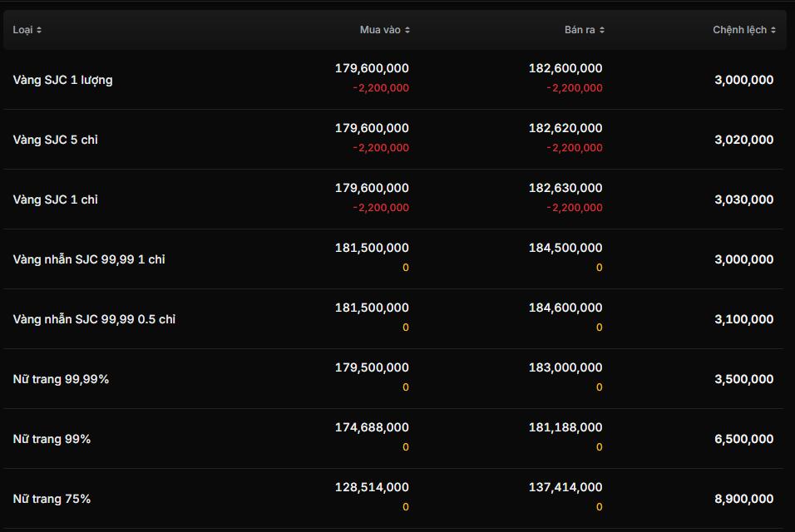Open Vàng nhẫn SJC 99,99 1 chỉ row

tap(89, 259)
